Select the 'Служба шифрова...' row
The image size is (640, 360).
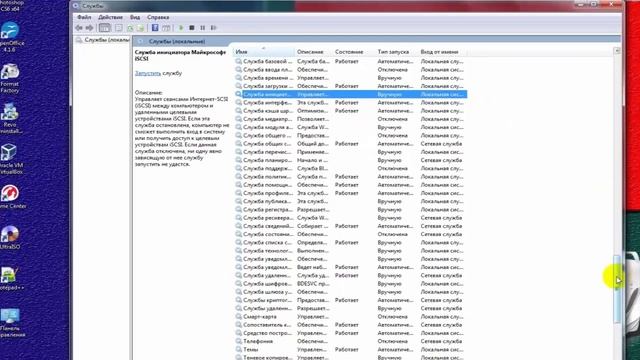click(x=350, y=283)
